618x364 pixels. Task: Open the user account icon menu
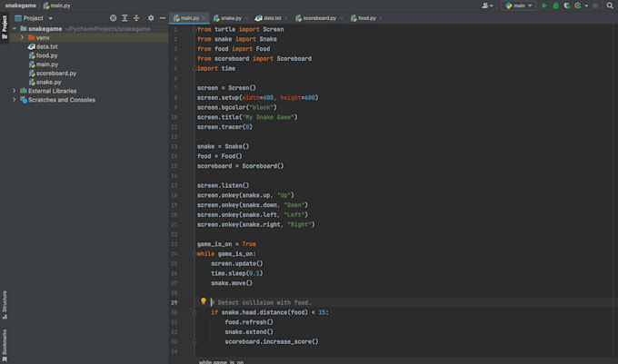point(485,6)
